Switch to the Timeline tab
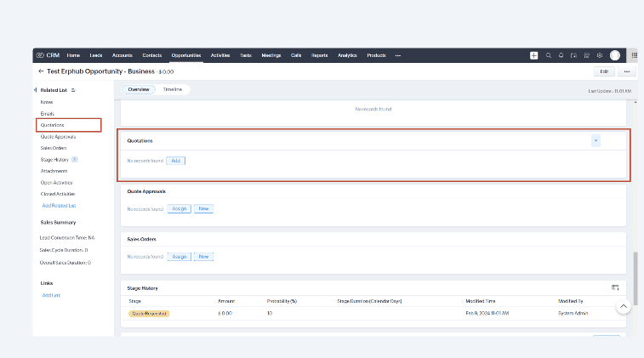 (172, 89)
